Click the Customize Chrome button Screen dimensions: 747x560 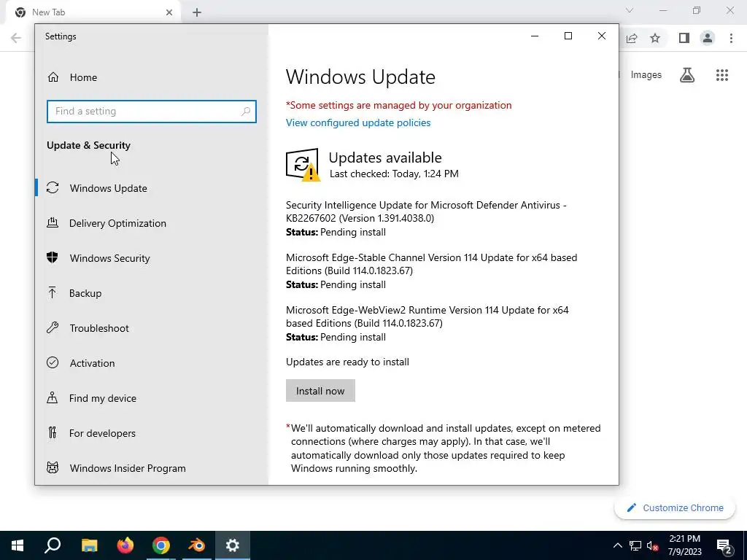pyautogui.click(x=675, y=507)
